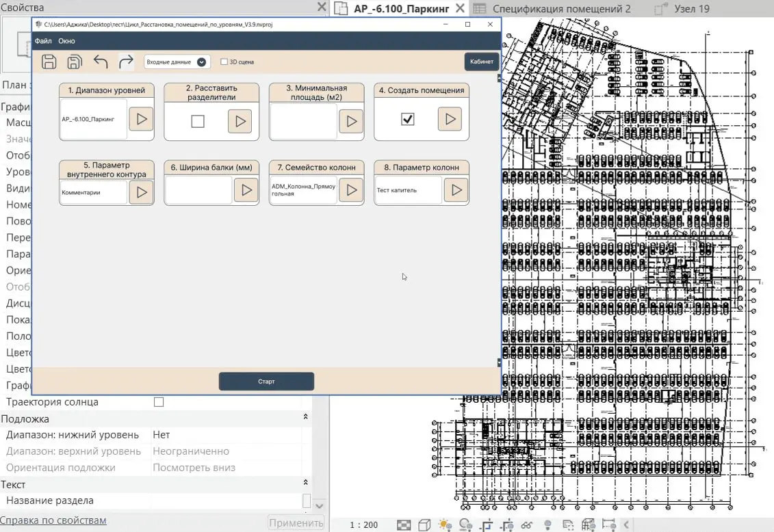Click the Применить button in properties

click(296, 522)
